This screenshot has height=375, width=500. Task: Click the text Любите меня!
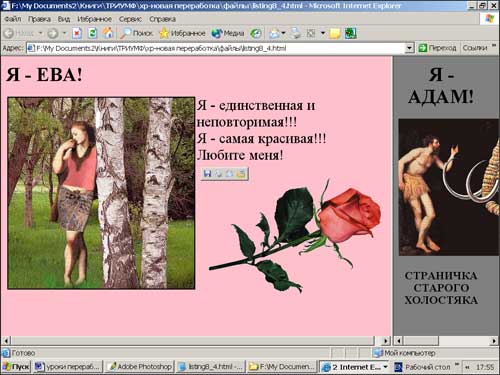coord(240,155)
